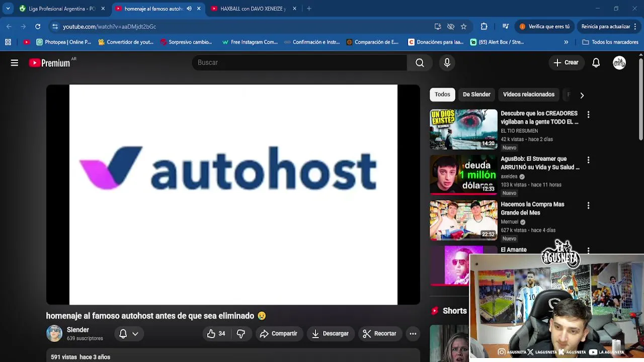
Task: Go back in browser history
Action: click(x=9, y=27)
